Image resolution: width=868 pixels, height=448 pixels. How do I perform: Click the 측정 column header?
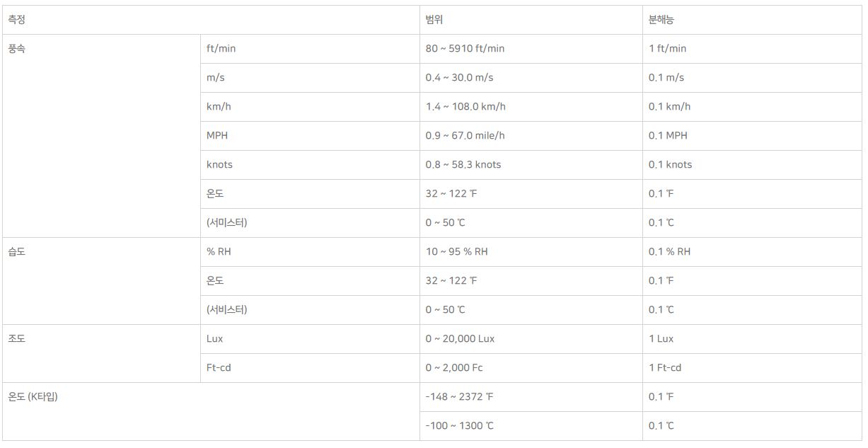tap(16, 20)
